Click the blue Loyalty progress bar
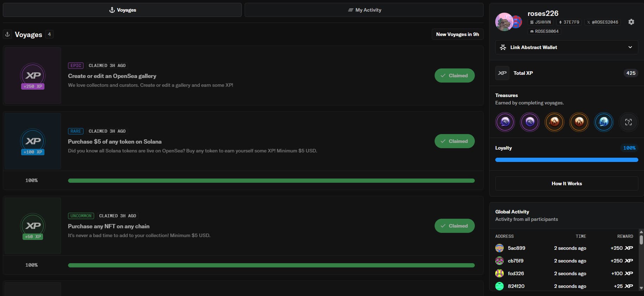The width and height of the screenshot is (644, 296). tap(566, 160)
